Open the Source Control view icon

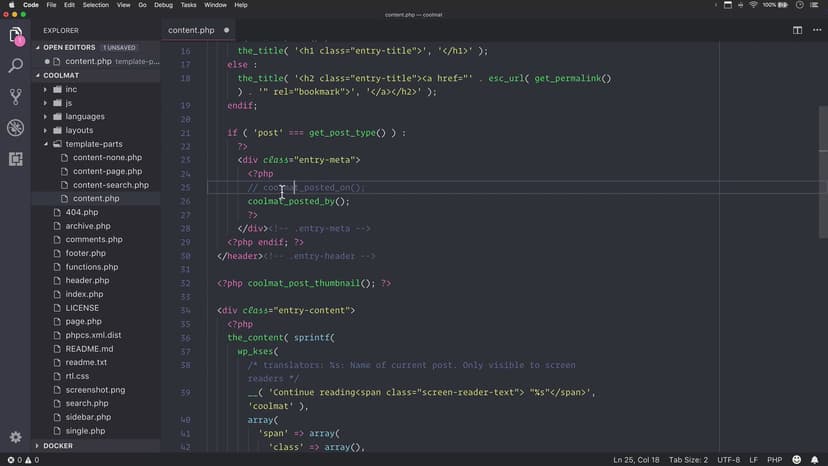15,97
